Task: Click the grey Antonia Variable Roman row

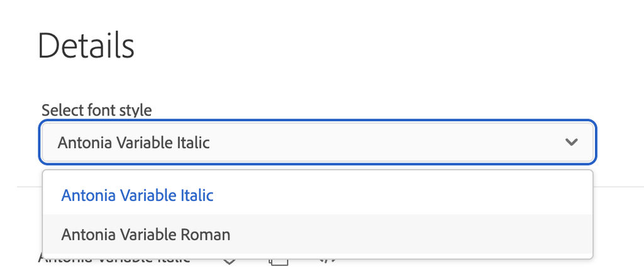Action: coord(318,235)
